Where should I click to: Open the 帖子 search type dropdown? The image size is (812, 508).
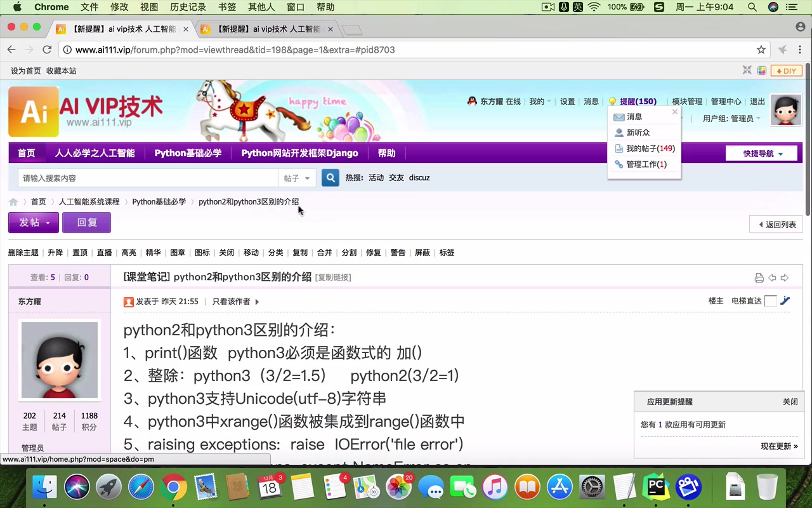pyautogui.click(x=298, y=178)
